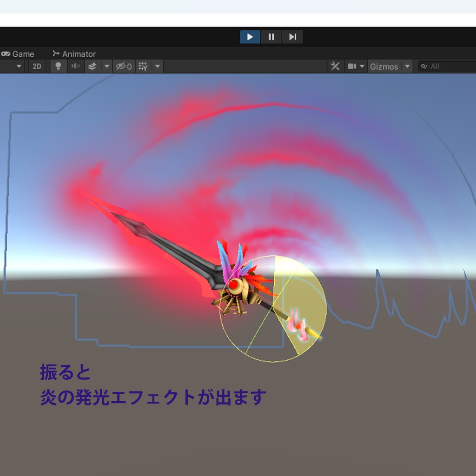476x476 pixels.
Task: Toggle scene view effects
Action: (93, 66)
